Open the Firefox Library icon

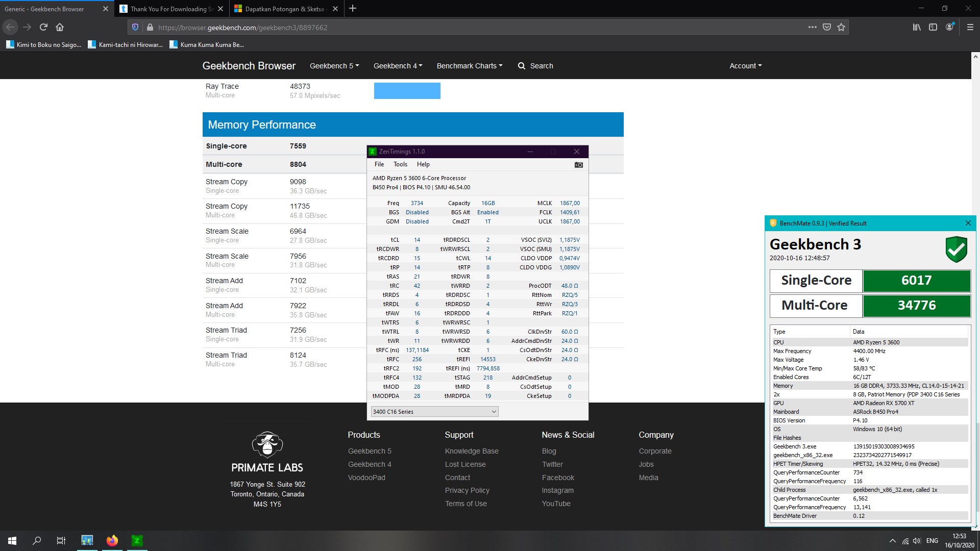tap(917, 27)
